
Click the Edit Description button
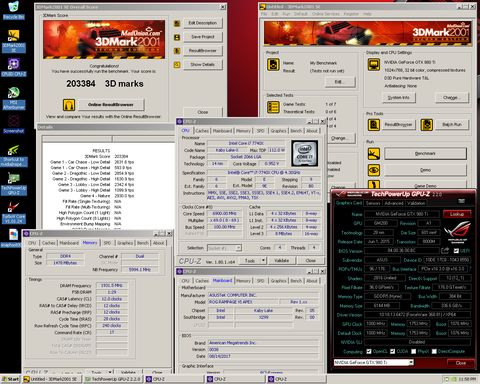203,23
